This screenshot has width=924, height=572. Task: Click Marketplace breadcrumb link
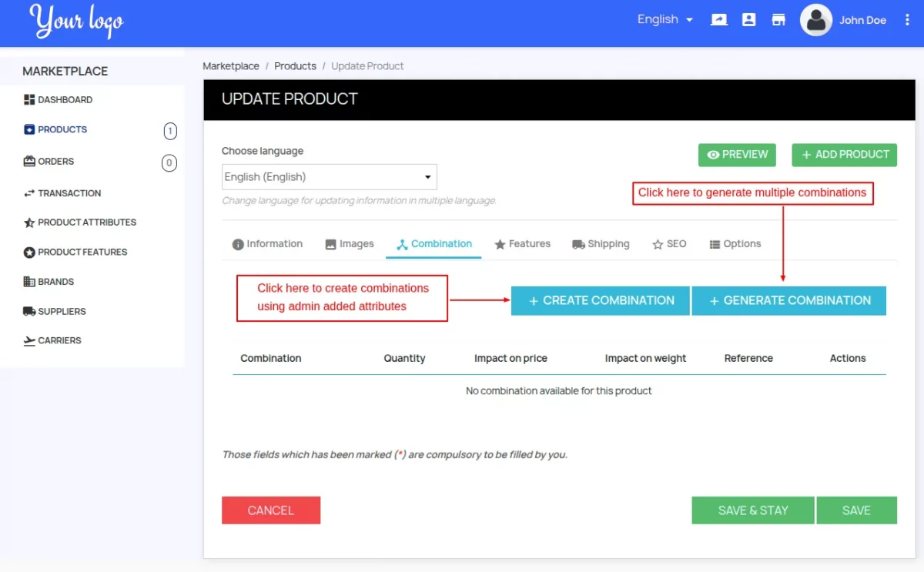pyautogui.click(x=231, y=66)
